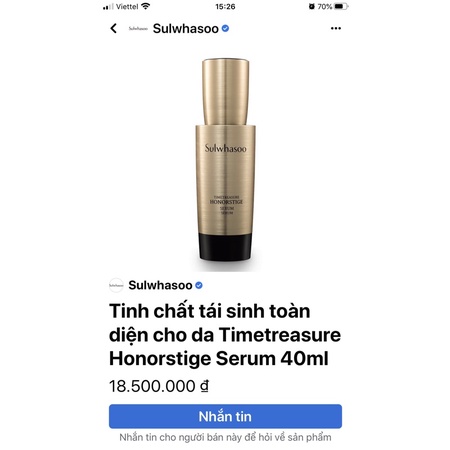Viewport: 450px width, 450px height.
Task: Click the Nhắn tin message button
Action: pos(225,416)
